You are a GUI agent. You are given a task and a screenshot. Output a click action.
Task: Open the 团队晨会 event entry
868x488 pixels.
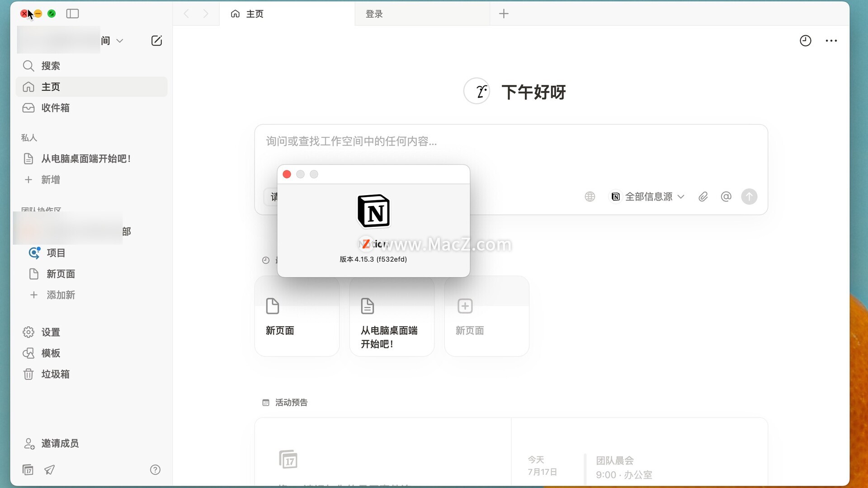pyautogui.click(x=624, y=467)
